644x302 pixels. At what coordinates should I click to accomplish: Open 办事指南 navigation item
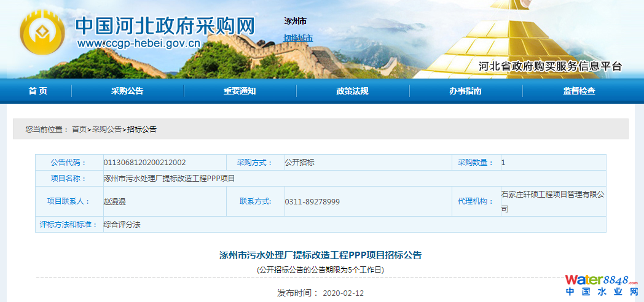(x=465, y=91)
